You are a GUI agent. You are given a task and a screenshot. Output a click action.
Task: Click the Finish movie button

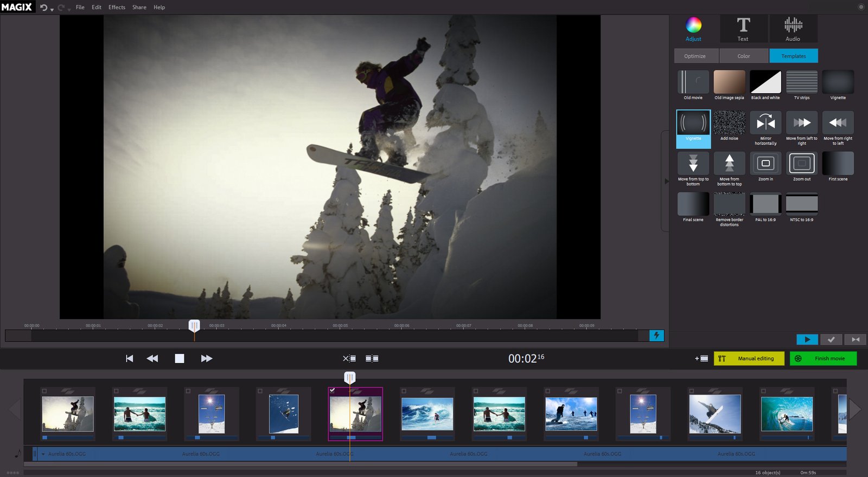pos(823,358)
